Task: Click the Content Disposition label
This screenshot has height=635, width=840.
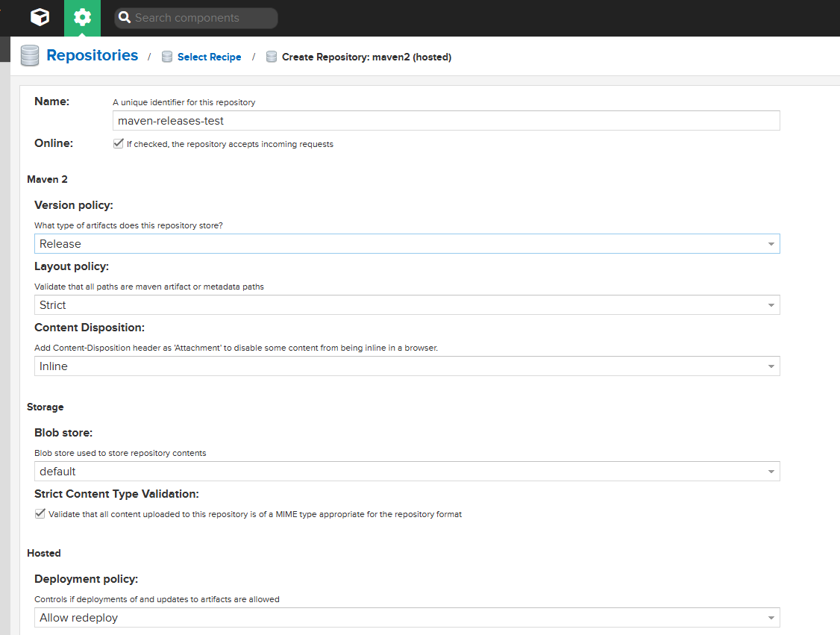Action: point(90,328)
